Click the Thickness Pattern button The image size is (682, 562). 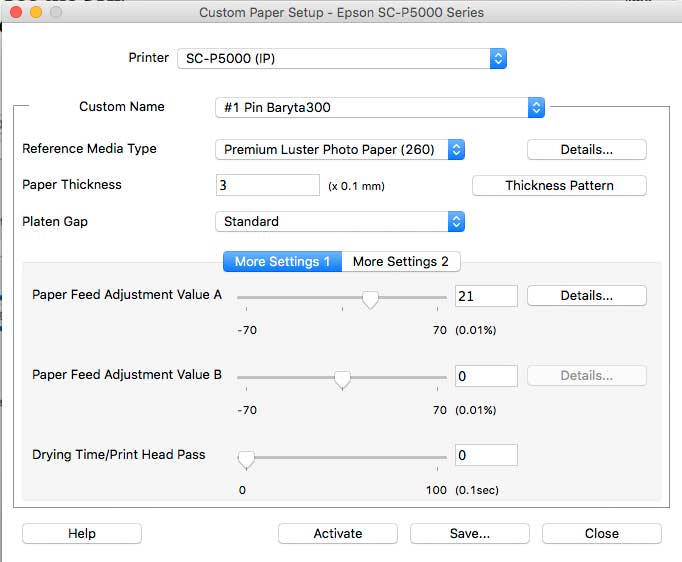559,186
